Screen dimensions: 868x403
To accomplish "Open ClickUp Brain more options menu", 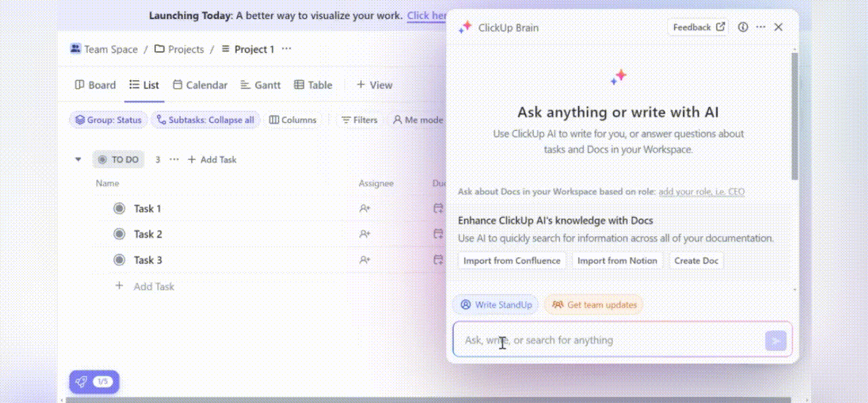I will point(761,27).
